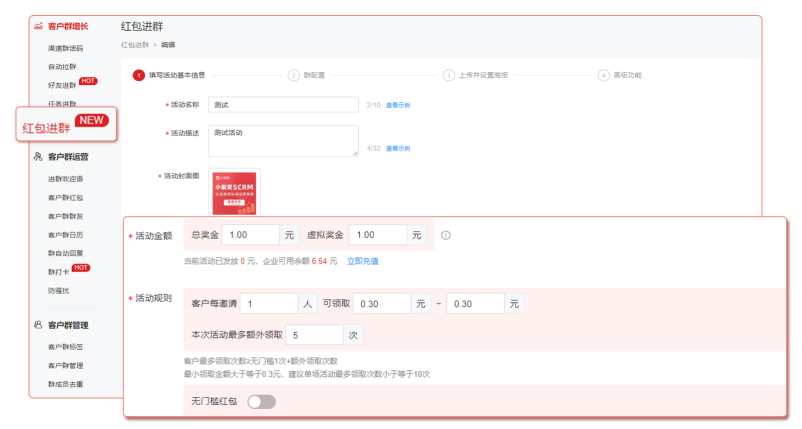Click step 3 circle 上传并设置海报
Screen dimensions: 802x429
pyautogui.click(x=448, y=75)
